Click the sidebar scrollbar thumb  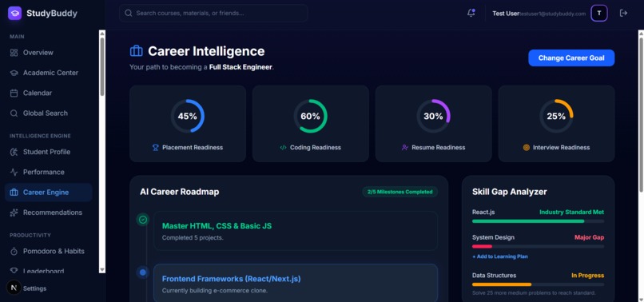click(x=102, y=67)
